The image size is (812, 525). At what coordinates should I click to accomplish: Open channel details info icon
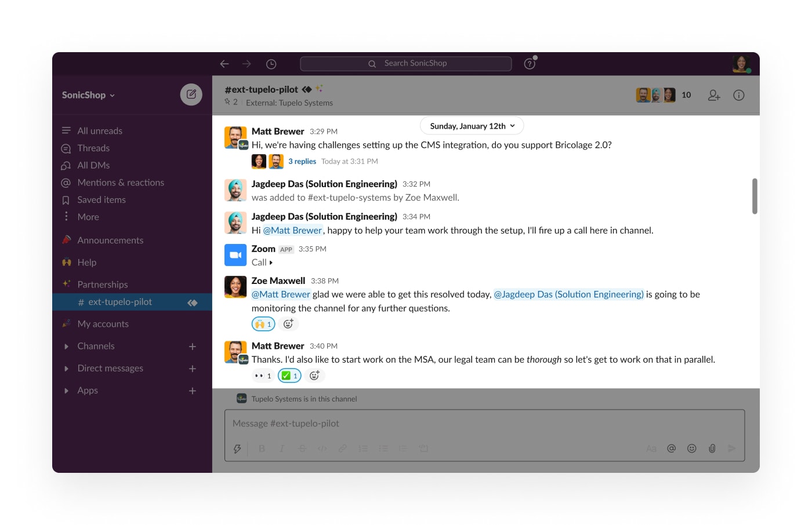(x=738, y=95)
